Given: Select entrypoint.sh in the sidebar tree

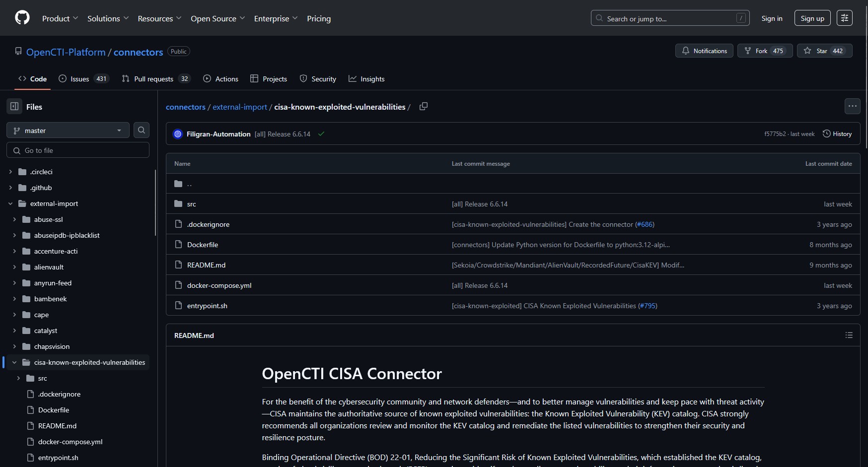Looking at the screenshot, I should pyautogui.click(x=58, y=458).
